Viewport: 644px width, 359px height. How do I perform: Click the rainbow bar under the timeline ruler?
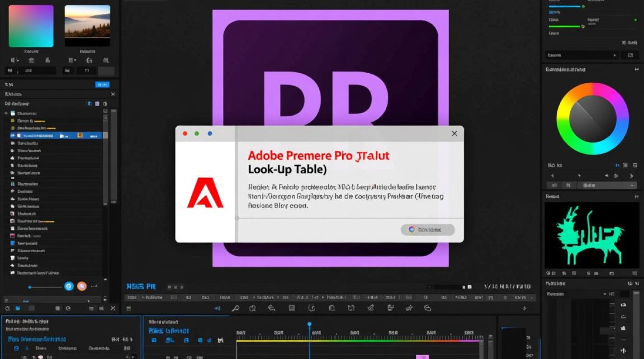[x=359, y=341]
